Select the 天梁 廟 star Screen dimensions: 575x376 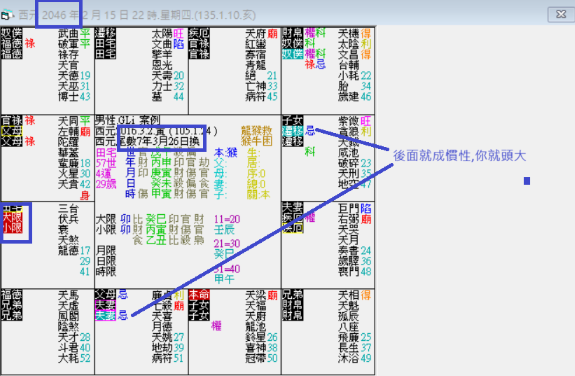261,295
